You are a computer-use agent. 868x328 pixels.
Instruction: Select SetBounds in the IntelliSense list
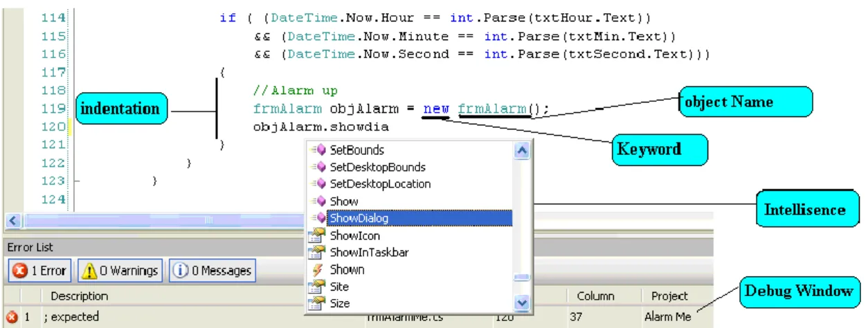[356, 149]
